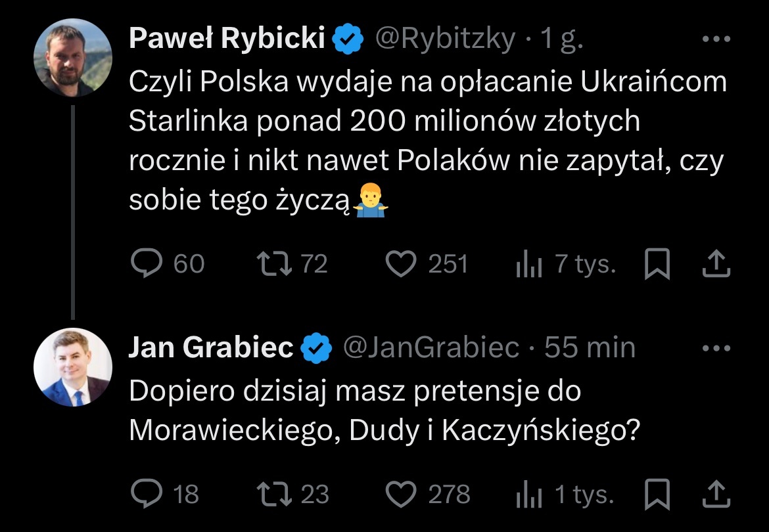The image size is (769, 532).
Task: Open more options for Rybicki's tweet
Action: click(x=716, y=39)
